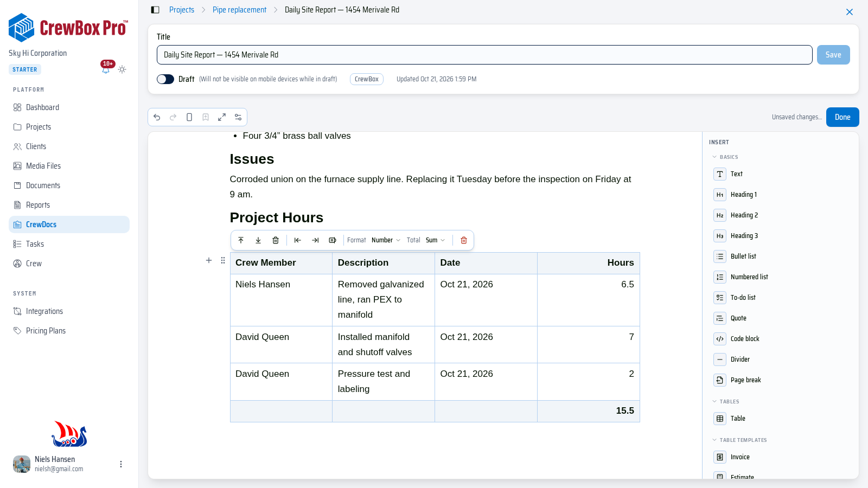Insert column left in table toolbar

point(298,240)
